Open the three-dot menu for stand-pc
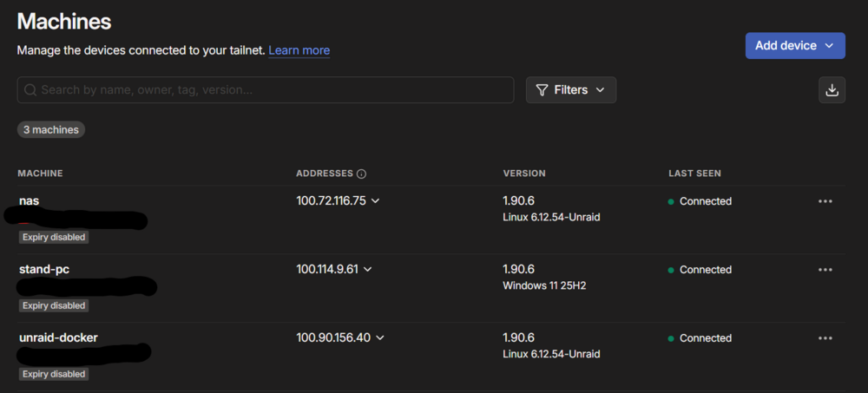Image resolution: width=868 pixels, height=393 pixels. pyautogui.click(x=825, y=270)
